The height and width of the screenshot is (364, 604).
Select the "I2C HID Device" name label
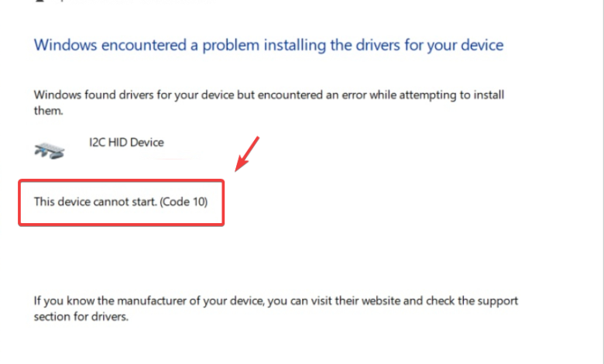pyautogui.click(x=127, y=143)
